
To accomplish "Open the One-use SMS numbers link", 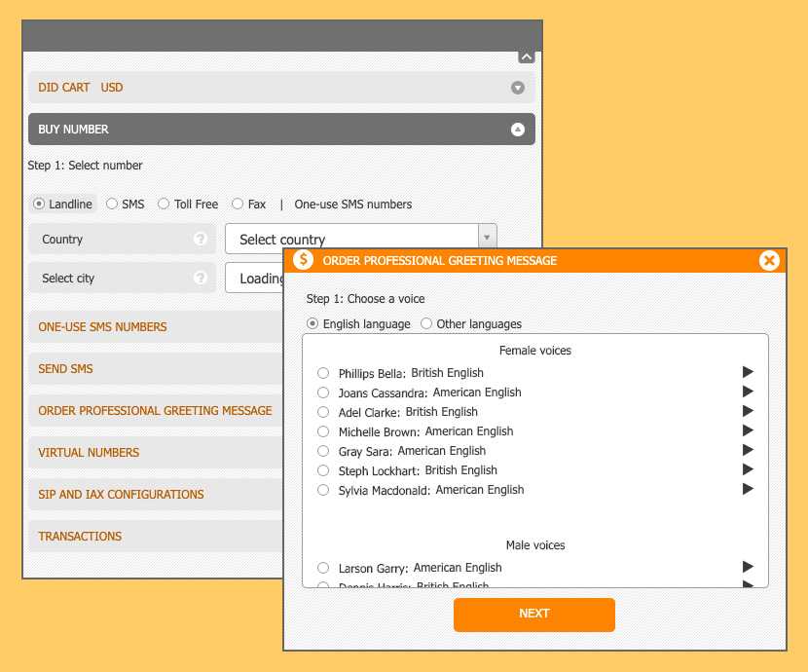I will pyautogui.click(x=352, y=205).
